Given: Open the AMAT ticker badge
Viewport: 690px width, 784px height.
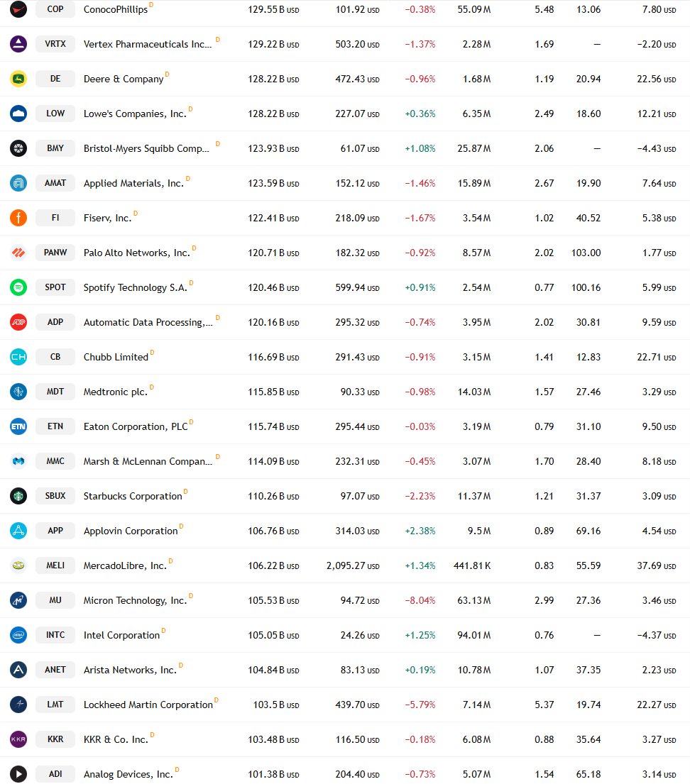Looking at the screenshot, I should [x=55, y=183].
